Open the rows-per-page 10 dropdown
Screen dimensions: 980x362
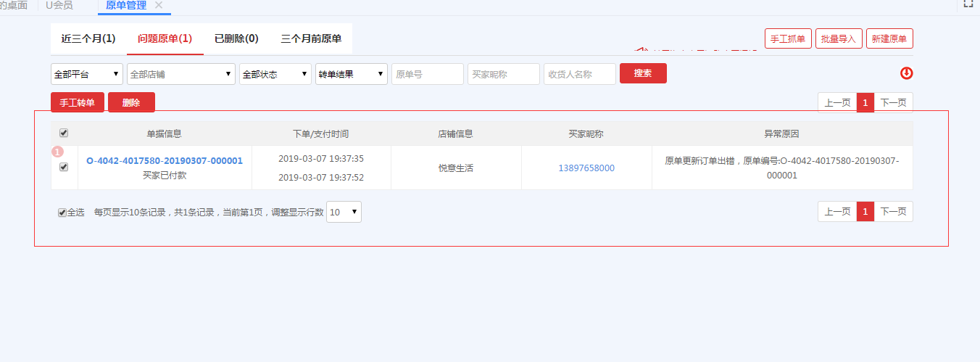point(344,212)
